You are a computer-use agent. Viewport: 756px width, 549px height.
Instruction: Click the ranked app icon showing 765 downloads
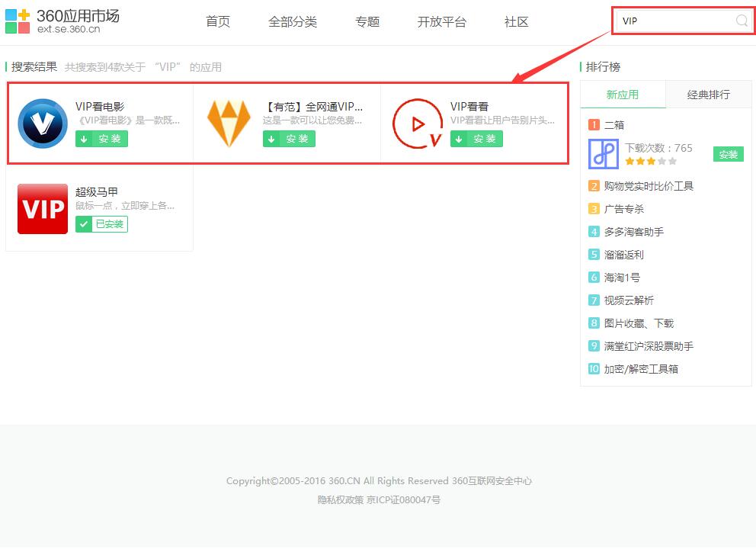click(604, 154)
